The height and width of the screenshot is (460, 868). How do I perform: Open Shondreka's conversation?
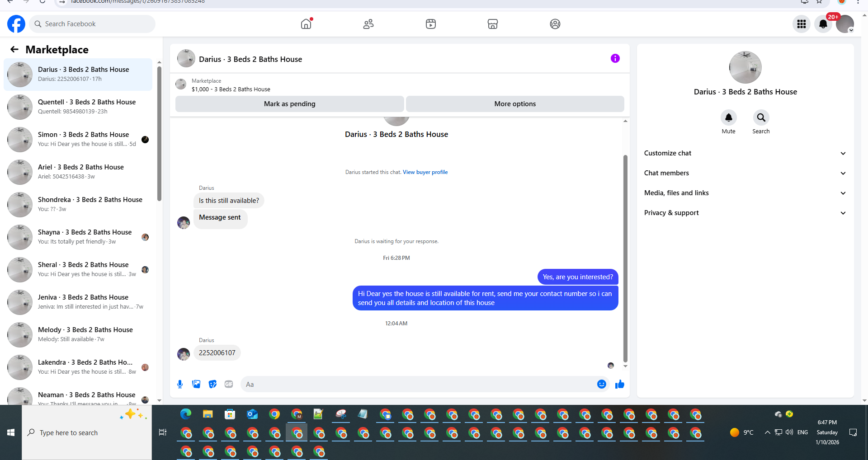coord(78,205)
